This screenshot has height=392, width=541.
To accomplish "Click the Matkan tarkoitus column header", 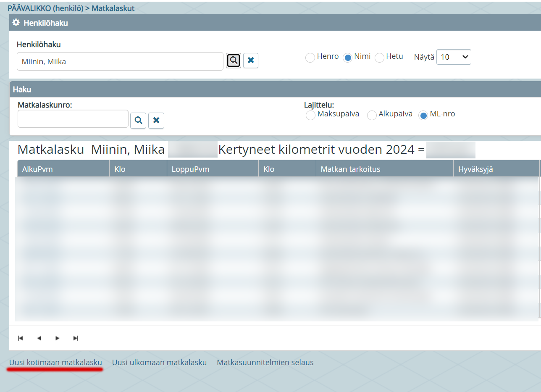I will click(385, 169).
